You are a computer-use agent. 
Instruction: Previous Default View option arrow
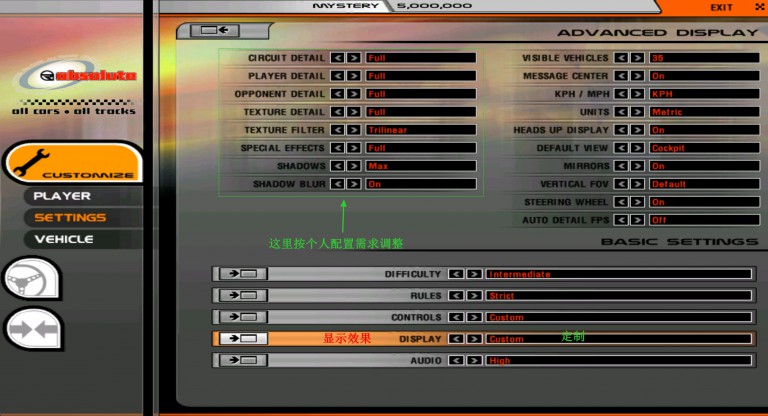[x=621, y=147]
